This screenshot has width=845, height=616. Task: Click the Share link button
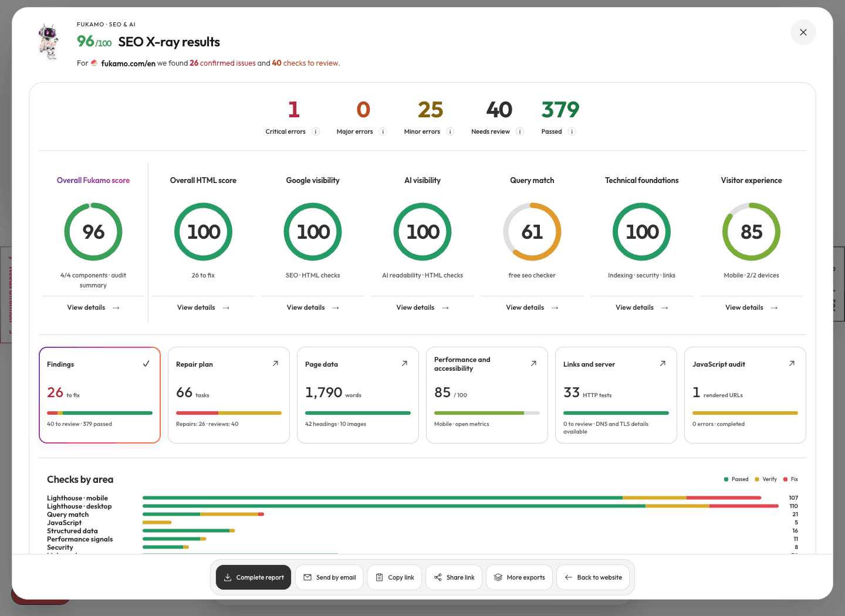pyautogui.click(x=454, y=577)
